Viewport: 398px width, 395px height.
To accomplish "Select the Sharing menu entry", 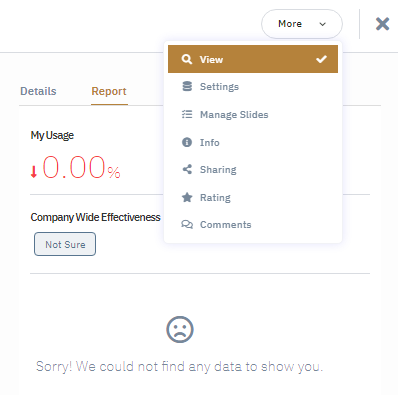I will click(253, 169).
